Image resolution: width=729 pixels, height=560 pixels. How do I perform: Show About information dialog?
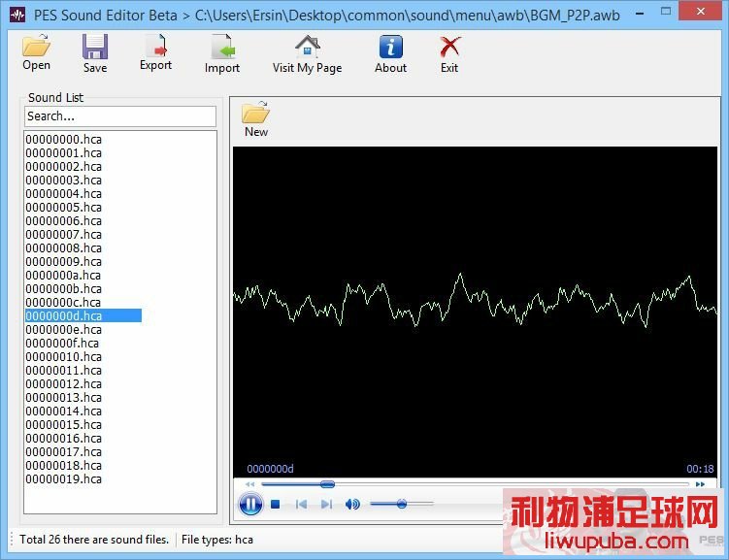click(x=390, y=47)
